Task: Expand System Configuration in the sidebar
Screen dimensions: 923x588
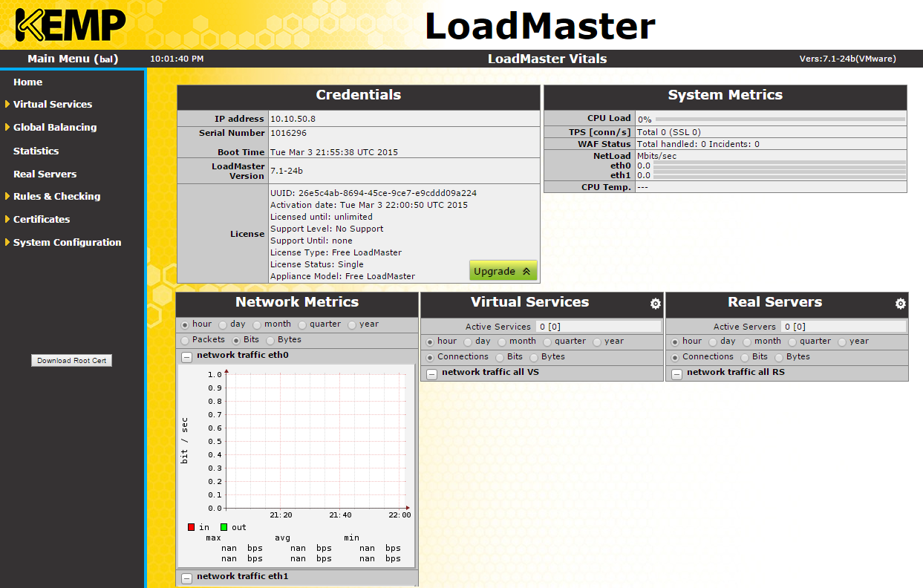Action: point(67,243)
